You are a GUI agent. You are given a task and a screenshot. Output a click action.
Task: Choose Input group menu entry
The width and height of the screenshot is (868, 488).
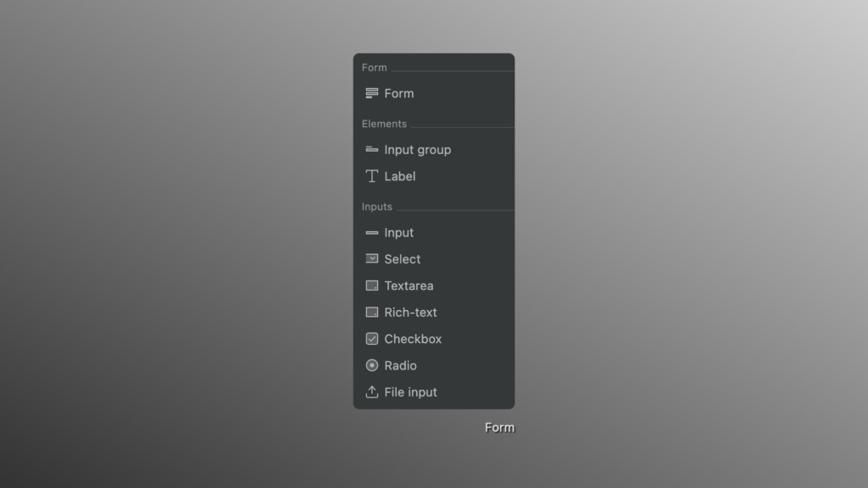coord(434,150)
